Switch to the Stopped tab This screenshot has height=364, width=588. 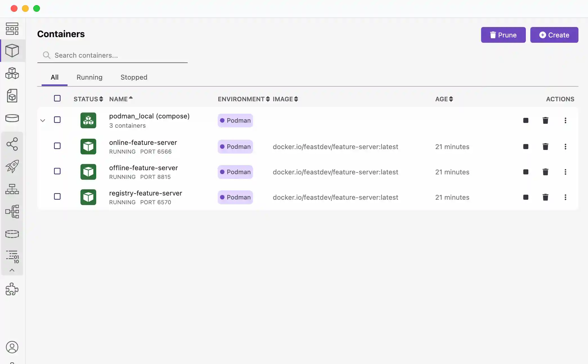134,77
